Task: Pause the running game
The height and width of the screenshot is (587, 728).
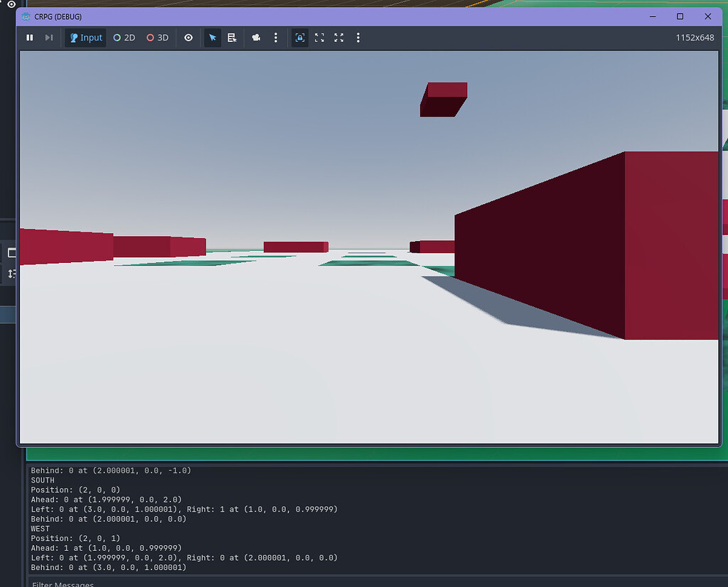Action: (x=29, y=38)
